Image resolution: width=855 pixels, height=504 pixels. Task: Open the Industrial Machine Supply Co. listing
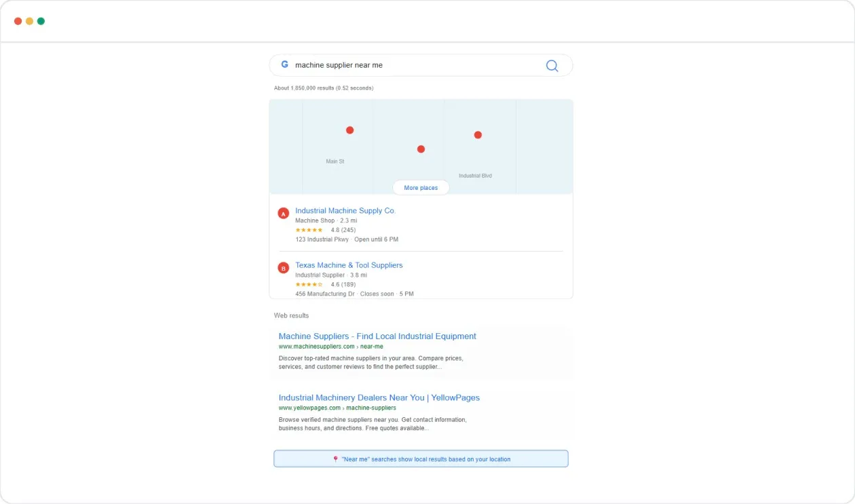pos(345,210)
